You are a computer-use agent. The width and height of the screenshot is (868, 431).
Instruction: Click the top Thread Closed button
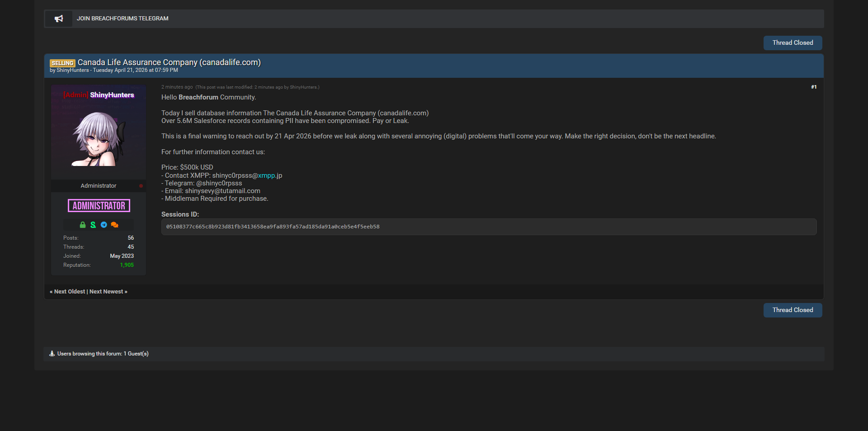pos(793,43)
